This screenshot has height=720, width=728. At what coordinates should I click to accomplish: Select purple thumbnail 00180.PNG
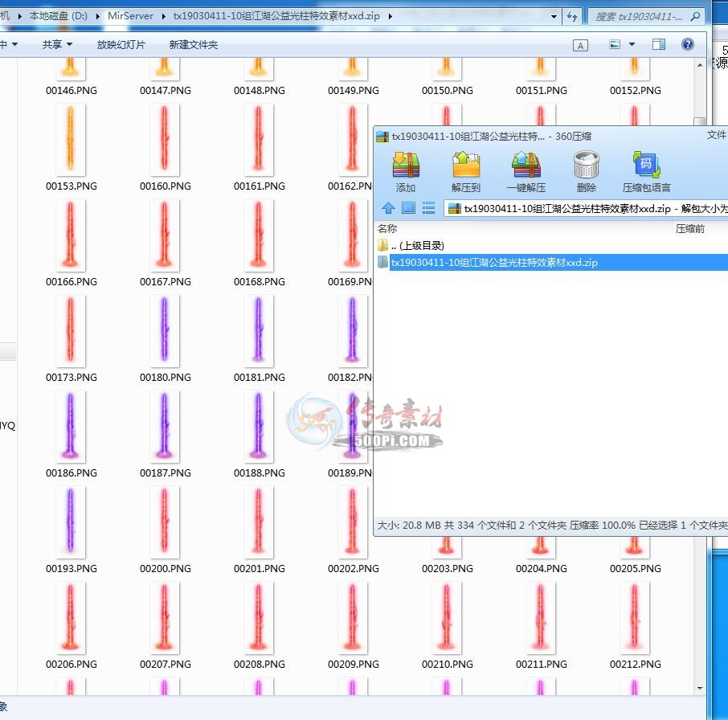(165, 330)
